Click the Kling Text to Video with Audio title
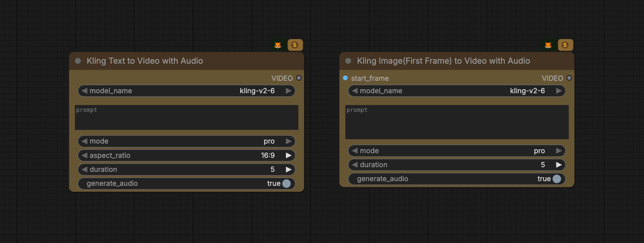The width and height of the screenshot is (644, 243). pos(145,61)
